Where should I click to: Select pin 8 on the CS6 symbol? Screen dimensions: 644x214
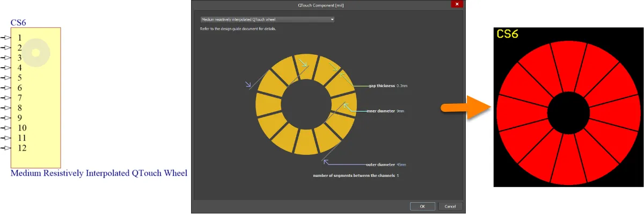[11, 108]
